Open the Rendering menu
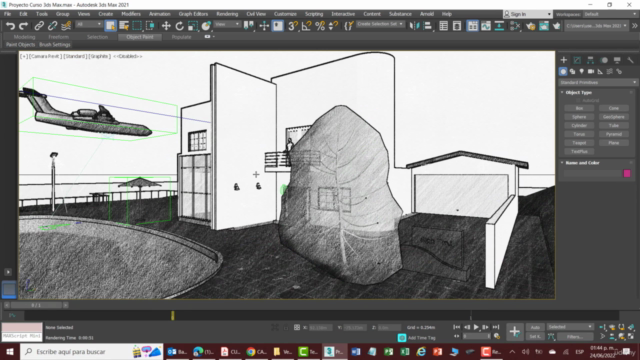 [x=227, y=14]
